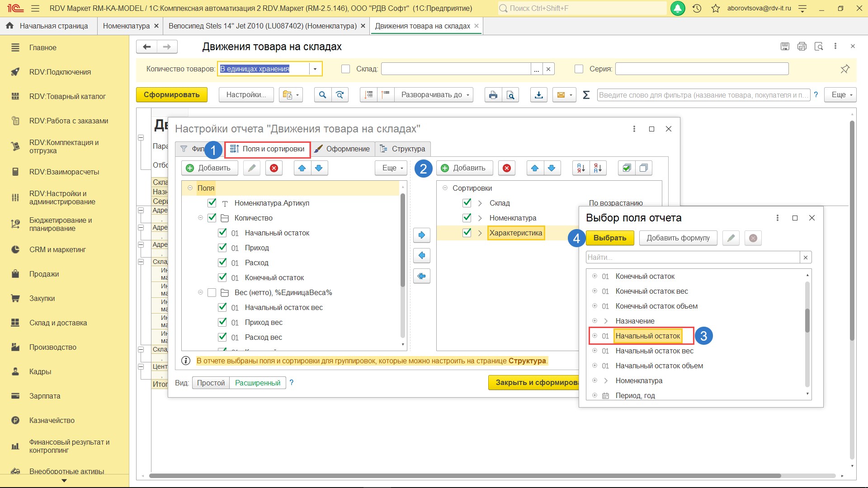Click the sum (Σ) icon in report toolbar

(586, 95)
